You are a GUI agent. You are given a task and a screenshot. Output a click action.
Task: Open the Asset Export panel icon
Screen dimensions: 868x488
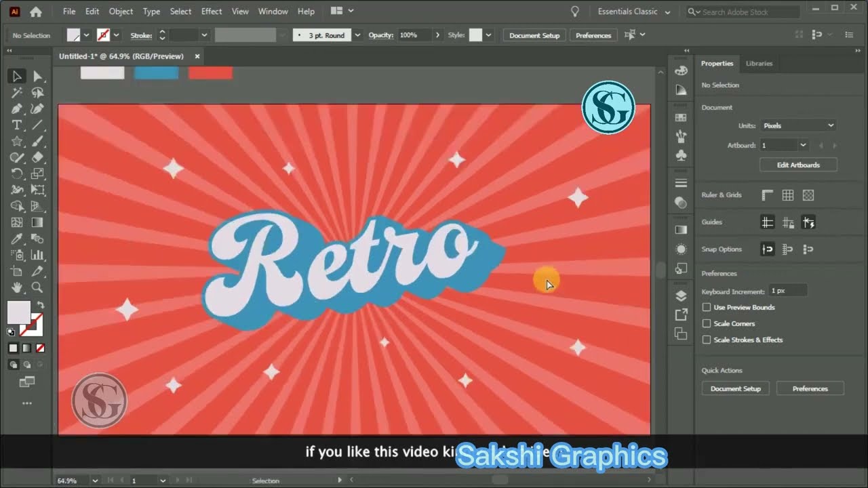[x=681, y=314]
